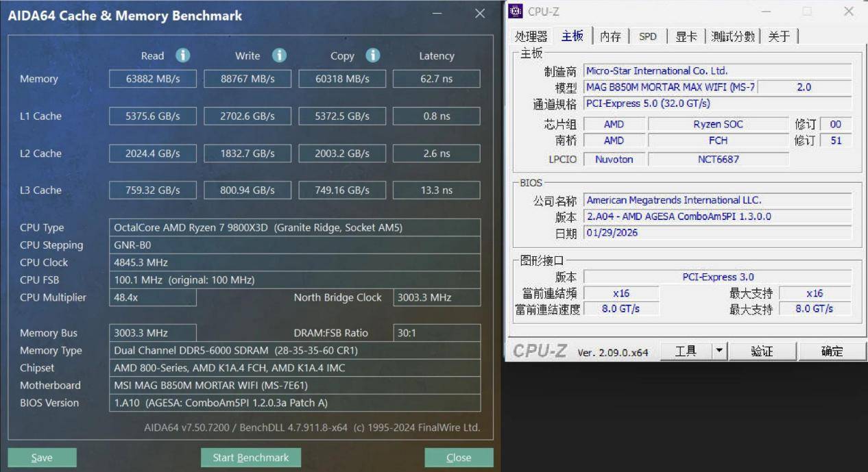Click the Motherboard MSI MAG B850M field in AIDA64
868x472 pixels.
click(295, 386)
